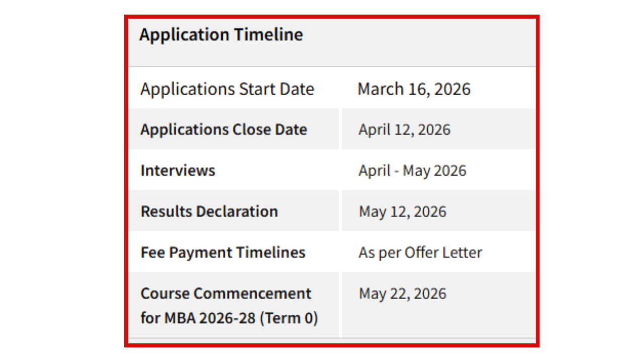The image size is (644, 362).
Task: Click the April 12, 2026 date
Action: point(404,130)
